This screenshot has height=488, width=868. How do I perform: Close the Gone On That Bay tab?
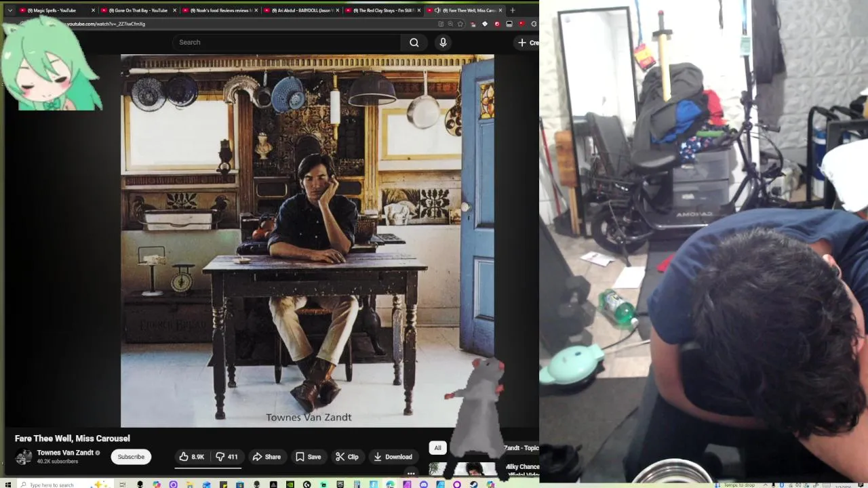175,10
